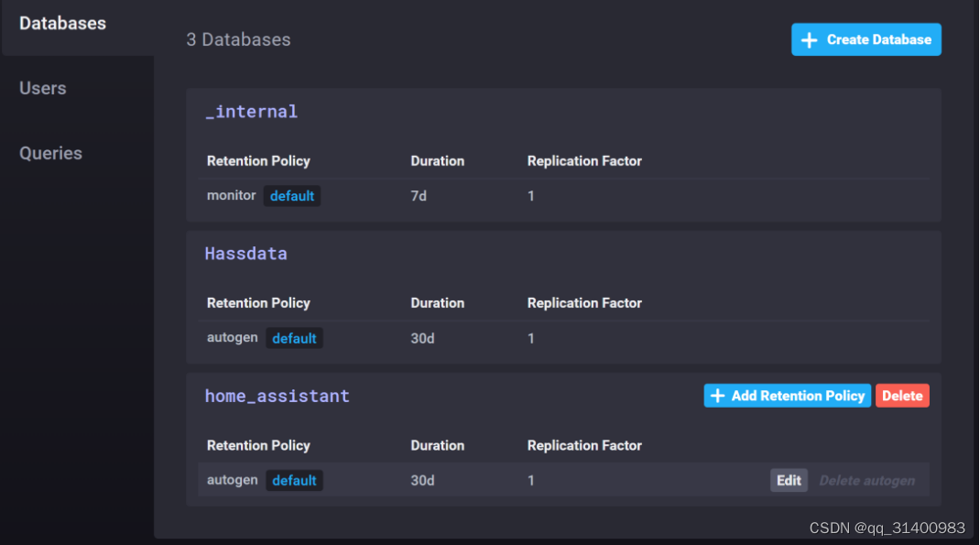Image resolution: width=980 pixels, height=545 pixels.
Task: Add Retention Policy to home_assistant
Action: coord(787,396)
